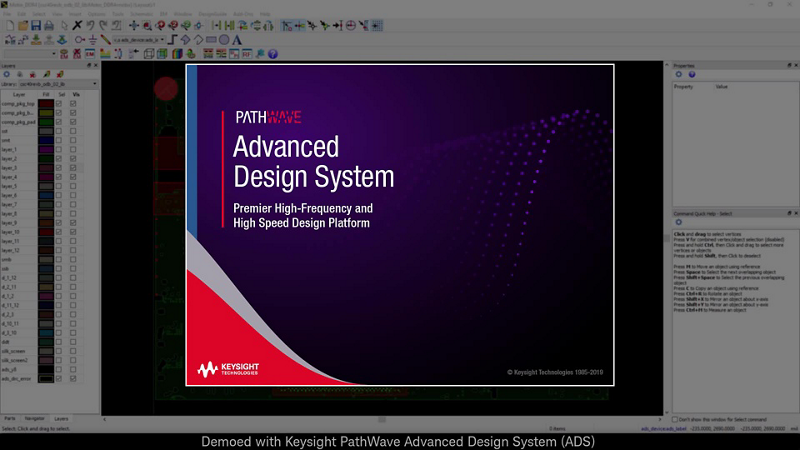Click the Property column header in Properties panel

coord(684,87)
